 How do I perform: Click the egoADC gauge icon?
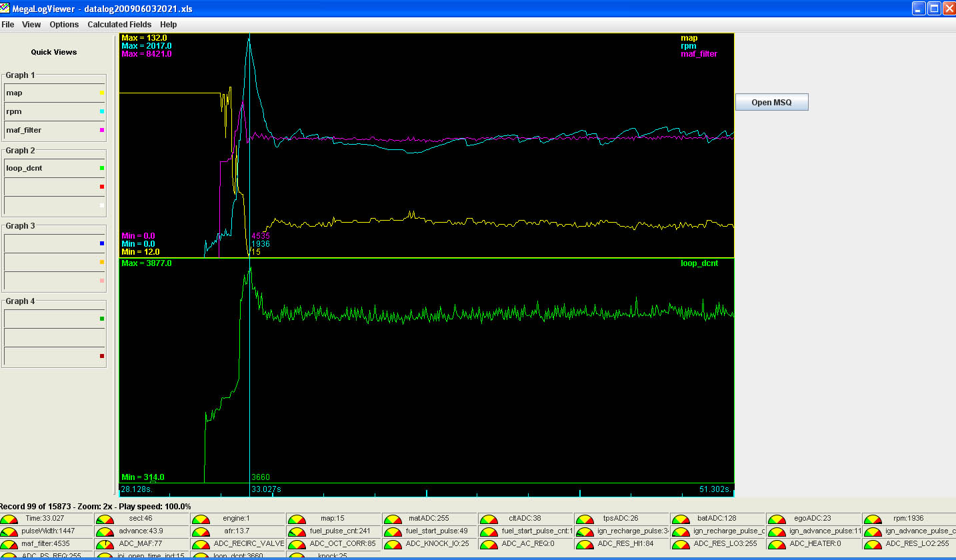(x=777, y=519)
